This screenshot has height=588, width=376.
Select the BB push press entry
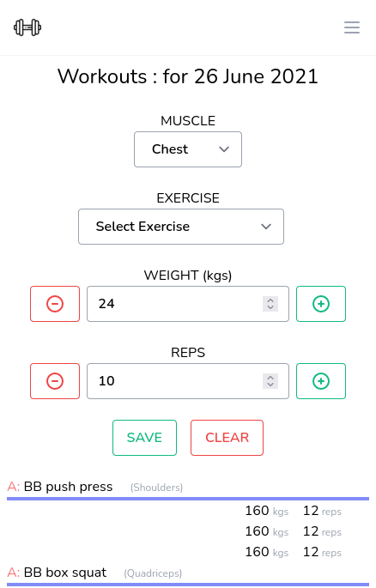[68, 487]
